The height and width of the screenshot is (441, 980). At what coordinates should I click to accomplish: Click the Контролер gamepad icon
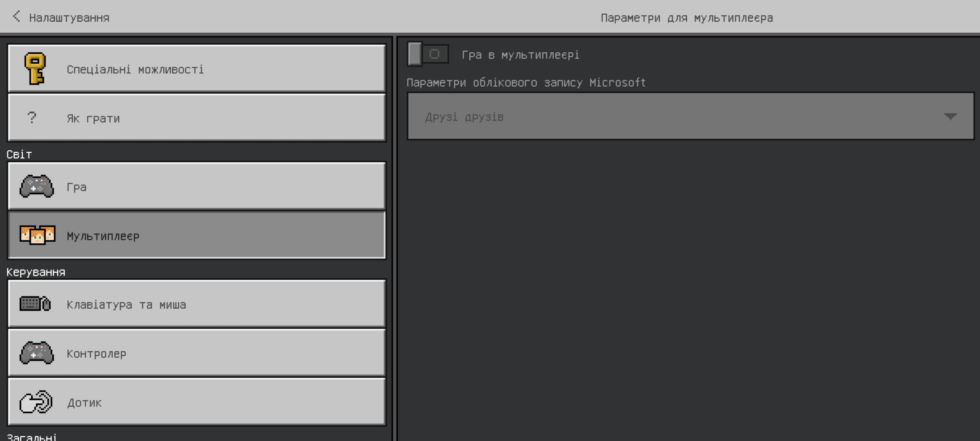(x=37, y=353)
